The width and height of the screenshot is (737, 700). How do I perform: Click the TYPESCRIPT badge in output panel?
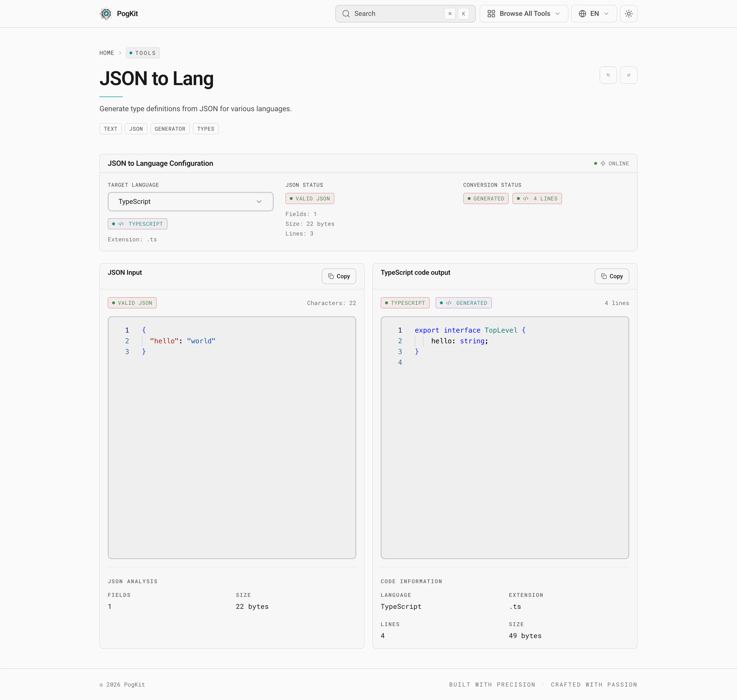tap(405, 303)
